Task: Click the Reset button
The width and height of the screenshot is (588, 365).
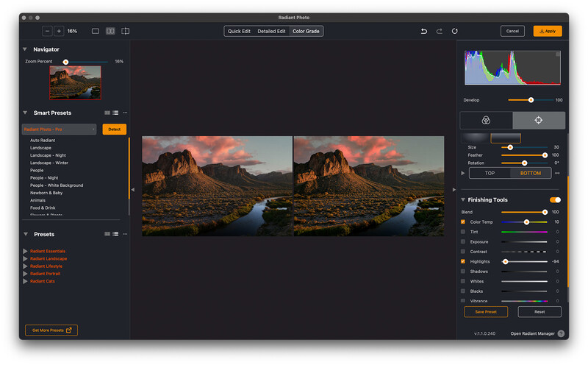Action: coord(539,312)
